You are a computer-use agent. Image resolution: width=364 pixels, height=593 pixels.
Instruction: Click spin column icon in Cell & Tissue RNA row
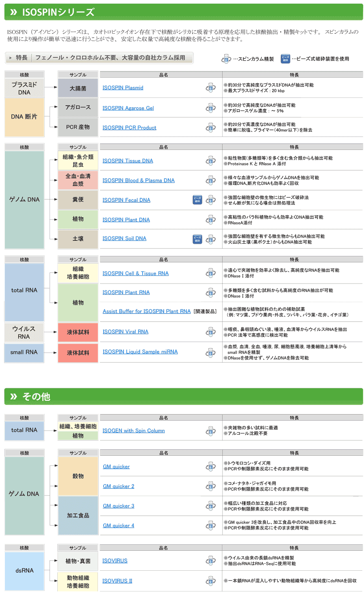[x=210, y=273]
